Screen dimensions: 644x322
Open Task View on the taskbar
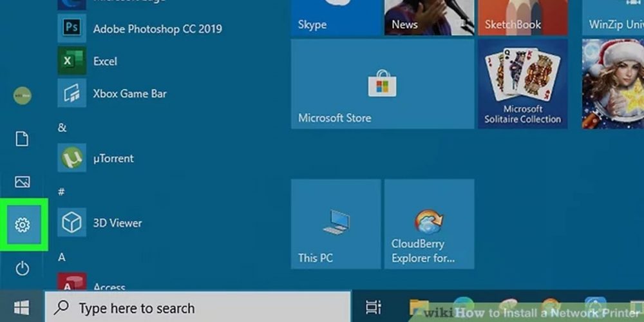[374, 308]
